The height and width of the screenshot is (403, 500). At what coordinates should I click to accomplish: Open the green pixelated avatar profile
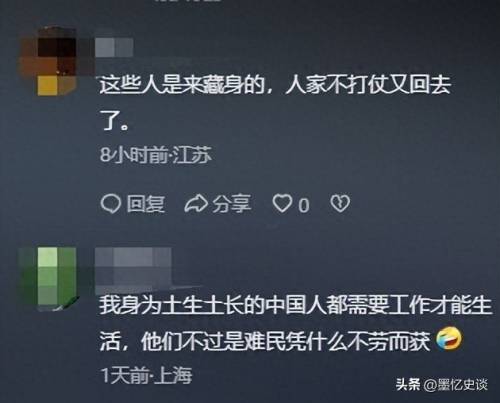[x=49, y=277]
